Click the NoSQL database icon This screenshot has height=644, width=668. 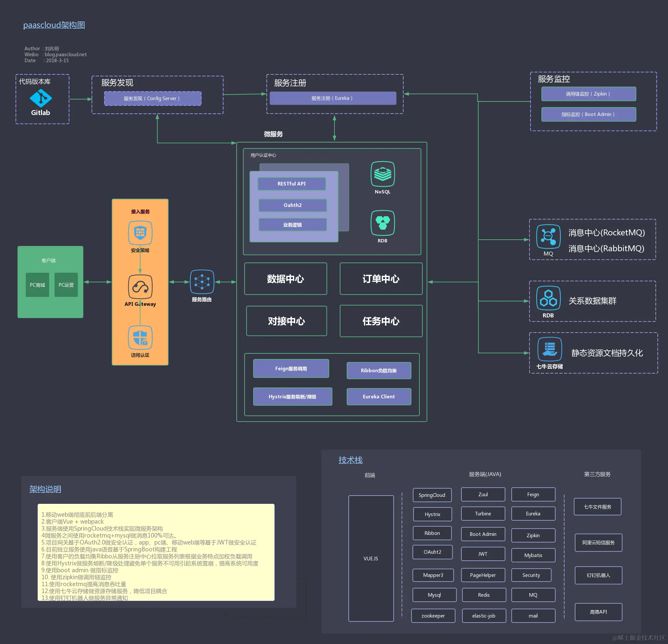pos(382,174)
